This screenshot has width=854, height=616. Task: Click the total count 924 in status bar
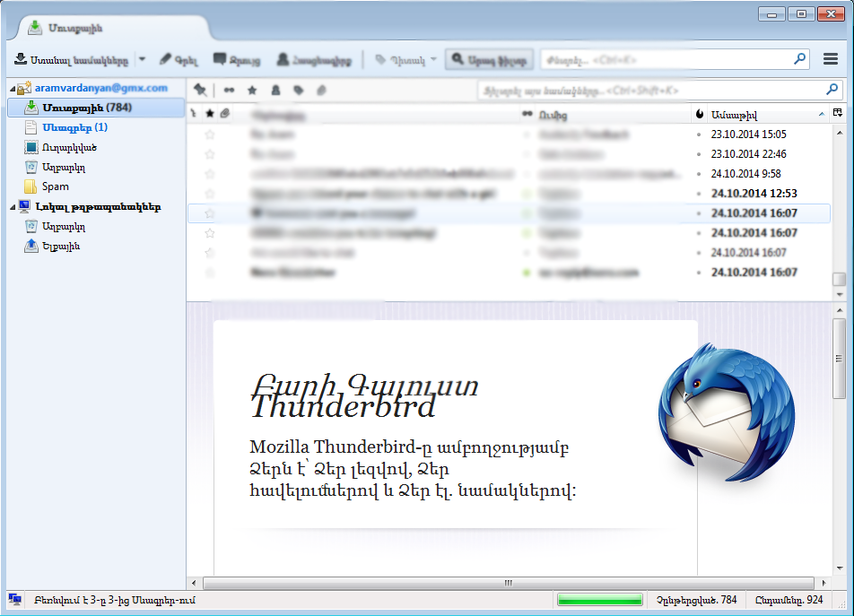pos(789,600)
